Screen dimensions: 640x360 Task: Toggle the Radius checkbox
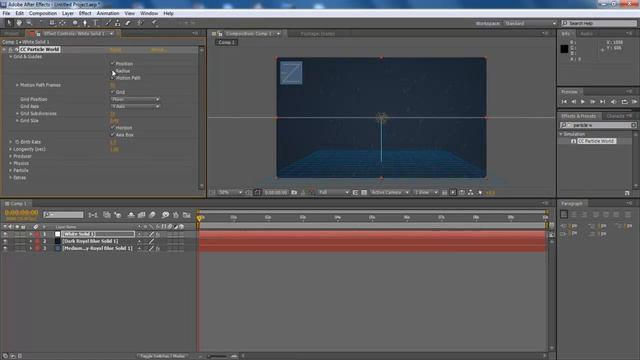pos(113,71)
